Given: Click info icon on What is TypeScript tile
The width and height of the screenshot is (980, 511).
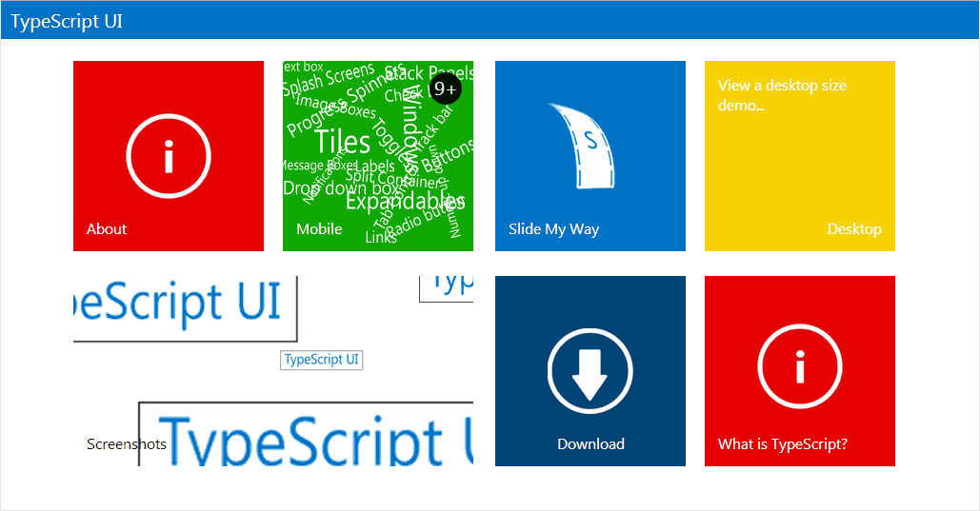Looking at the screenshot, I should [x=799, y=366].
